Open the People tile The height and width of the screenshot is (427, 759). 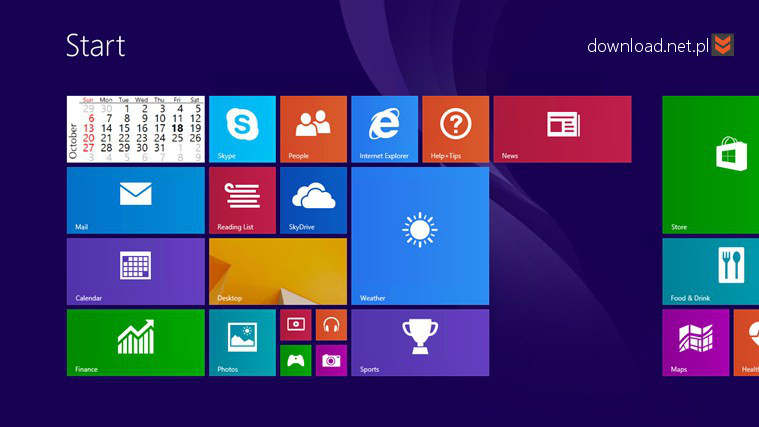[x=313, y=129]
